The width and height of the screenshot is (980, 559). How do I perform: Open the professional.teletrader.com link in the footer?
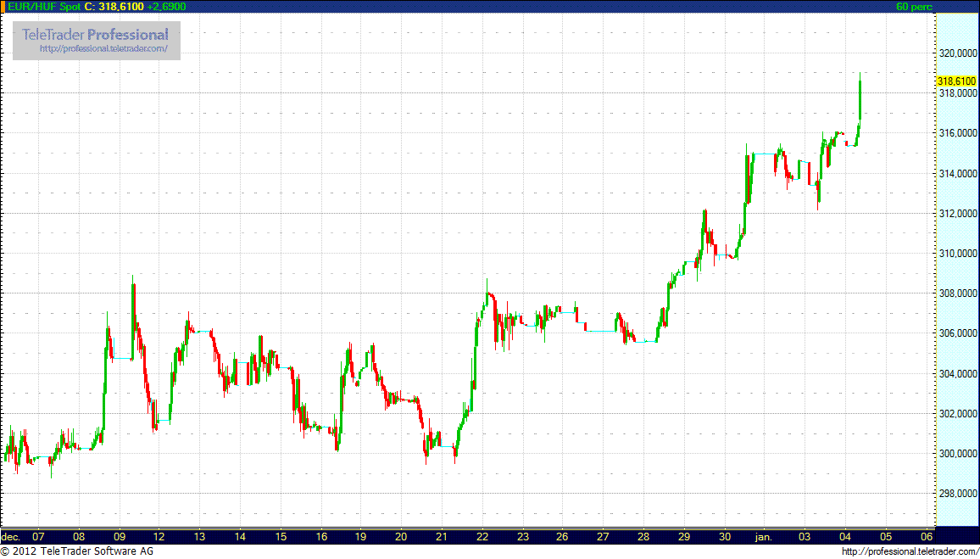(910, 551)
